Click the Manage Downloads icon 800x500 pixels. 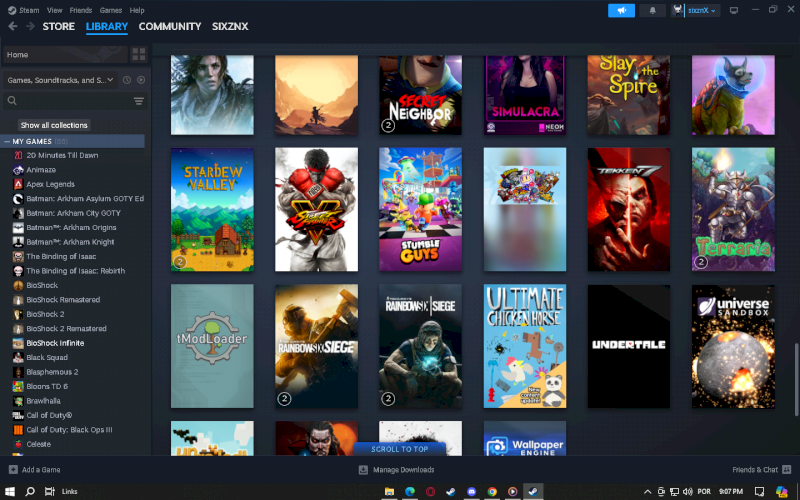point(363,469)
